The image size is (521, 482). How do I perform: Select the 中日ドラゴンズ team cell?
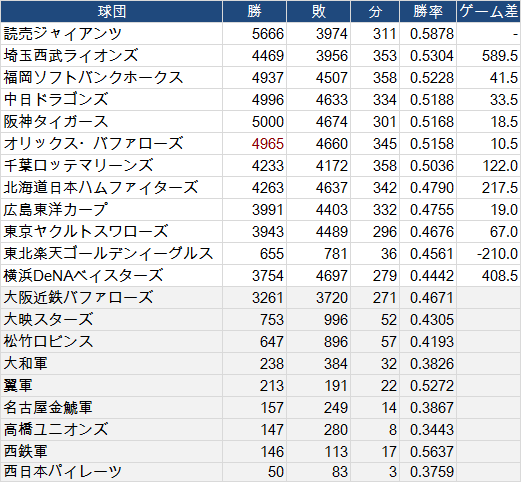coord(112,100)
